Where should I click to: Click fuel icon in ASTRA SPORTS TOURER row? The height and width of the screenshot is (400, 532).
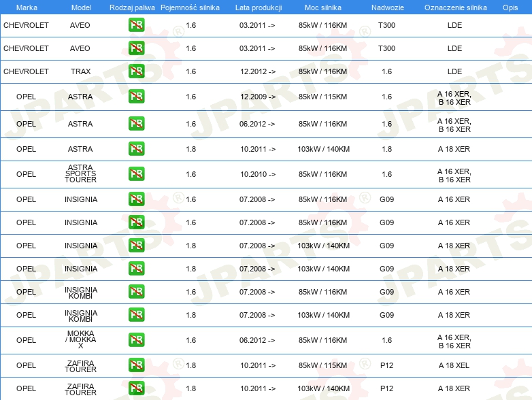(x=136, y=173)
